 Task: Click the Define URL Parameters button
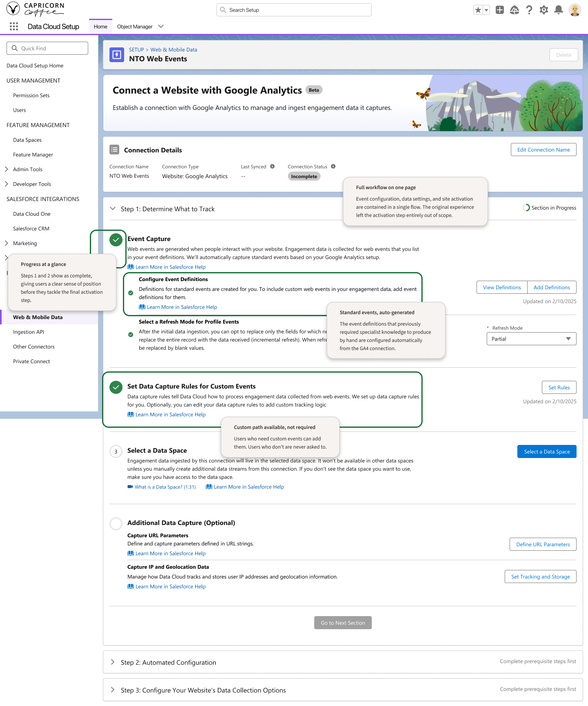click(x=543, y=544)
